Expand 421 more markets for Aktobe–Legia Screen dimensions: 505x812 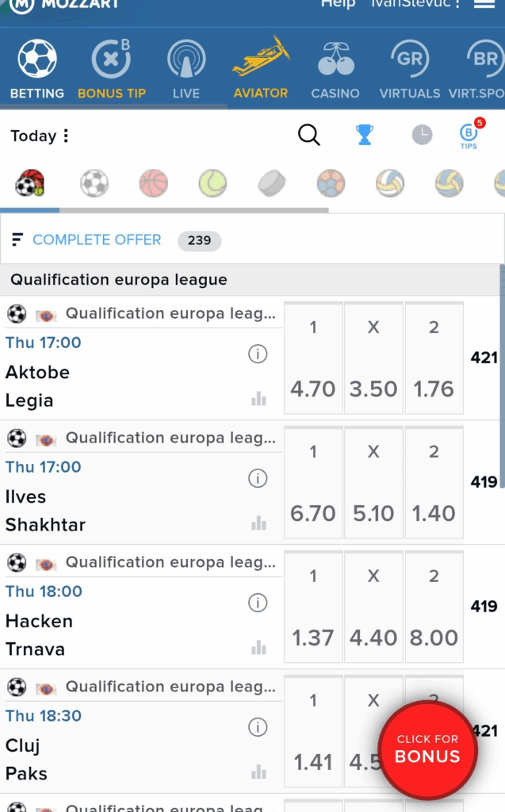pyautogui.click(x=484, y=358)
